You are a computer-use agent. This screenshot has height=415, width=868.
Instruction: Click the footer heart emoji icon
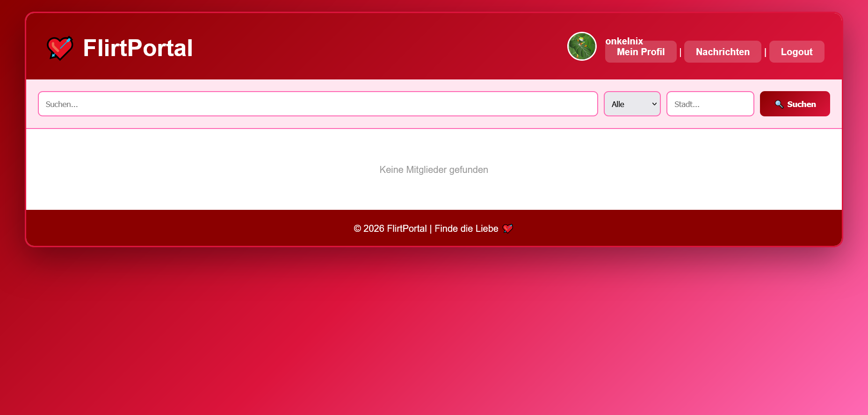[x=508, y=229]
